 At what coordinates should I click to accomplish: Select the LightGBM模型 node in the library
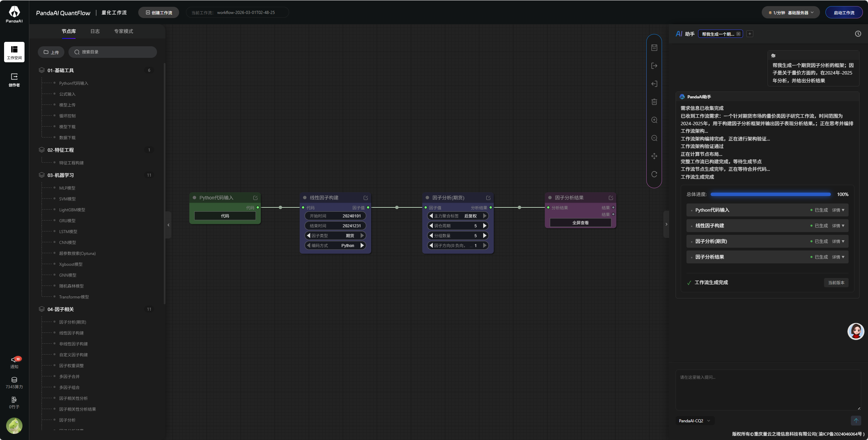click(x=72, y=210)
